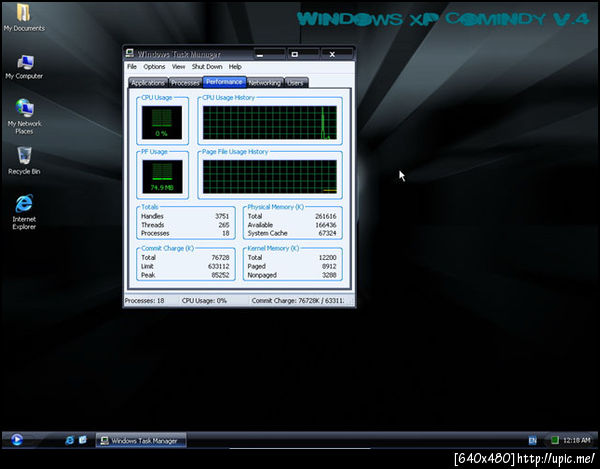Click Commit Charge Limit 633112
The width and height of the screenshot is (600, 469).
pyautogui.click(x=218, y=266)
